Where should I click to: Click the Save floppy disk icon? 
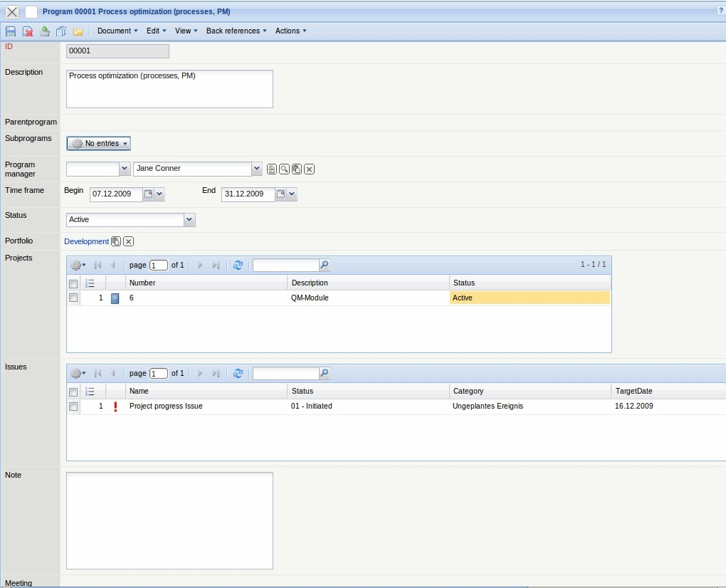click(11, 31)
